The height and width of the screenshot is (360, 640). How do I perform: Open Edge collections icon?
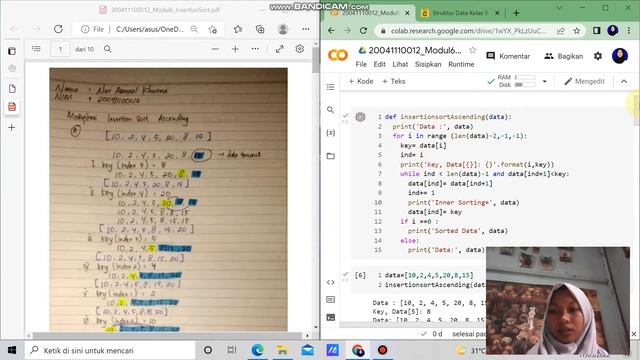[x=260, y=29]
